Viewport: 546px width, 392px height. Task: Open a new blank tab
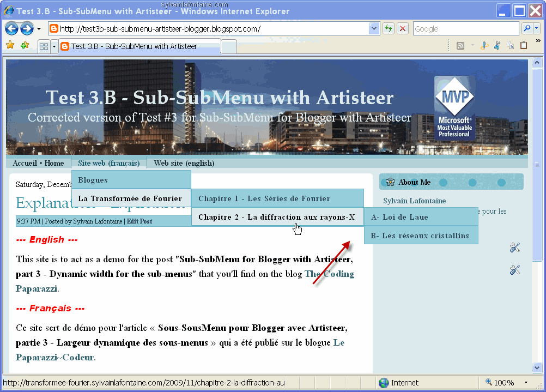(x=229, y=47)
